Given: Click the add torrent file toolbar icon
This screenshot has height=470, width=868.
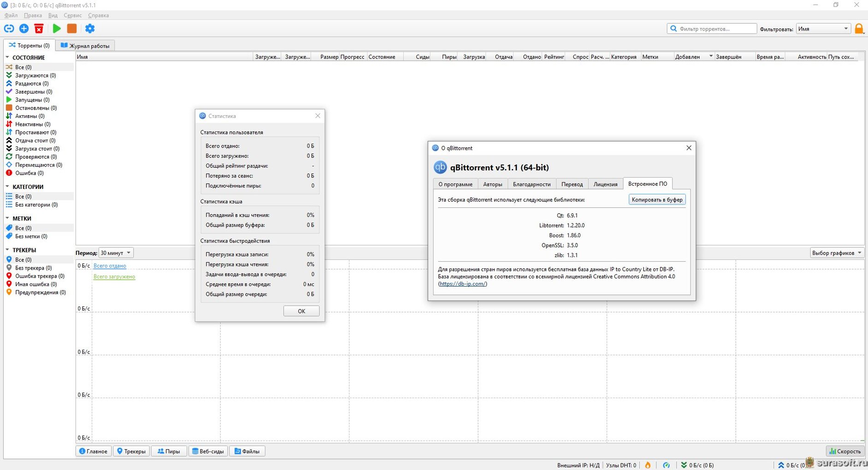Looking at the screenshot, I should pyautogui.click(x=24, y=29).
